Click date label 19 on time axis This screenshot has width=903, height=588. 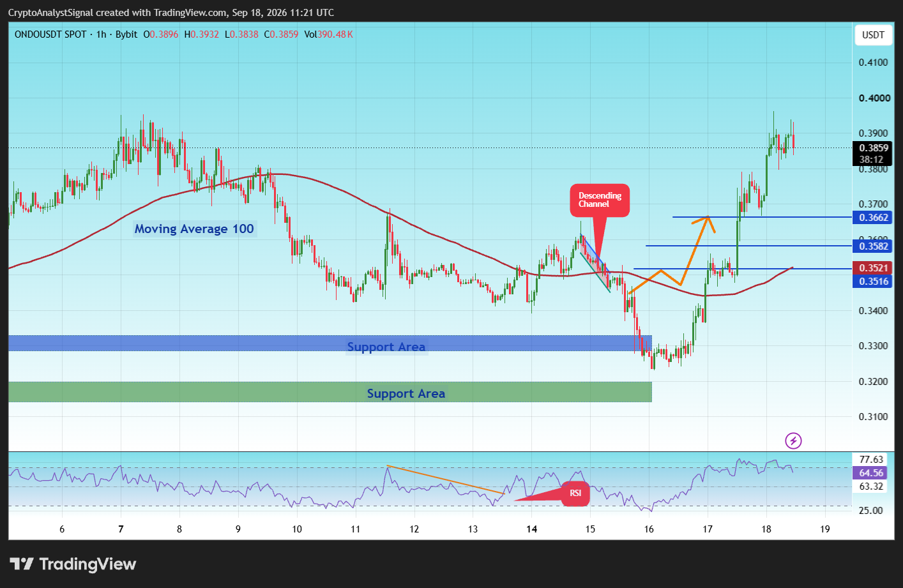tap(825, 529)
